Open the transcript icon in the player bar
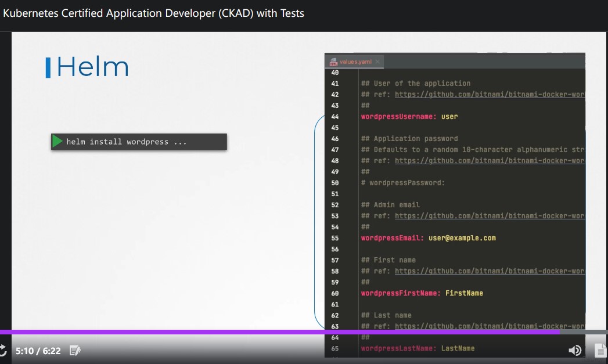Image resolution: width=608 pixels, height=364 pixels. (600, 351)
